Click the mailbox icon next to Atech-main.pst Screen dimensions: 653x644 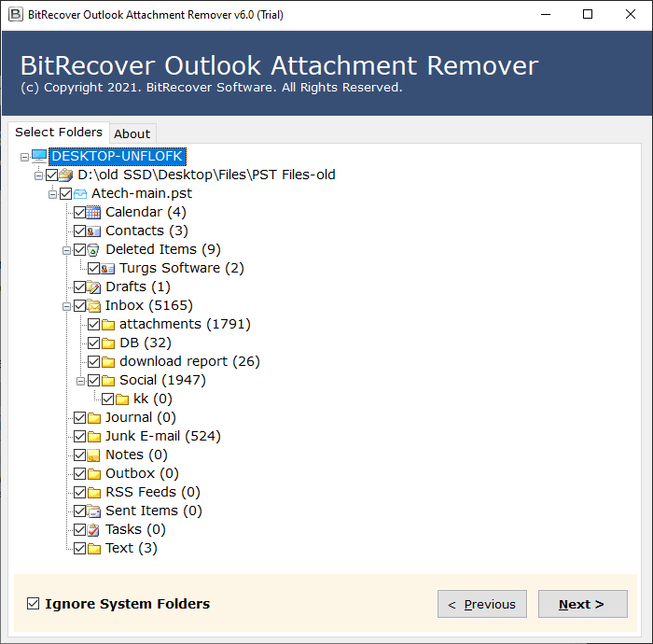(x=80, y=194)
